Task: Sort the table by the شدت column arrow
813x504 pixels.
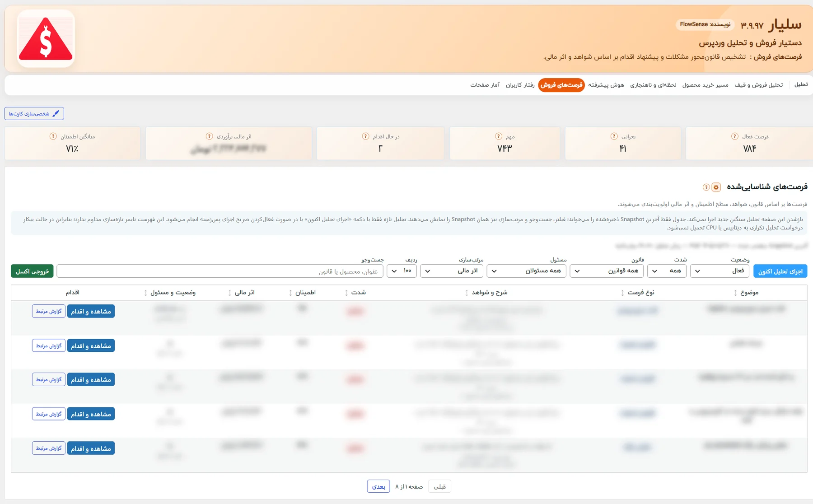Action: click(346, 293)
